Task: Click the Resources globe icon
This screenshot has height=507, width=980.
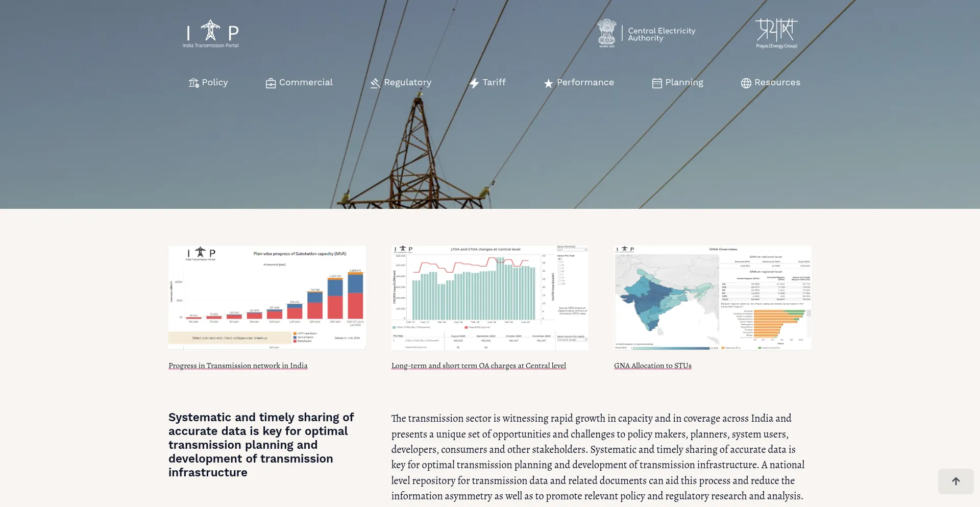Action: coord(746,83)
